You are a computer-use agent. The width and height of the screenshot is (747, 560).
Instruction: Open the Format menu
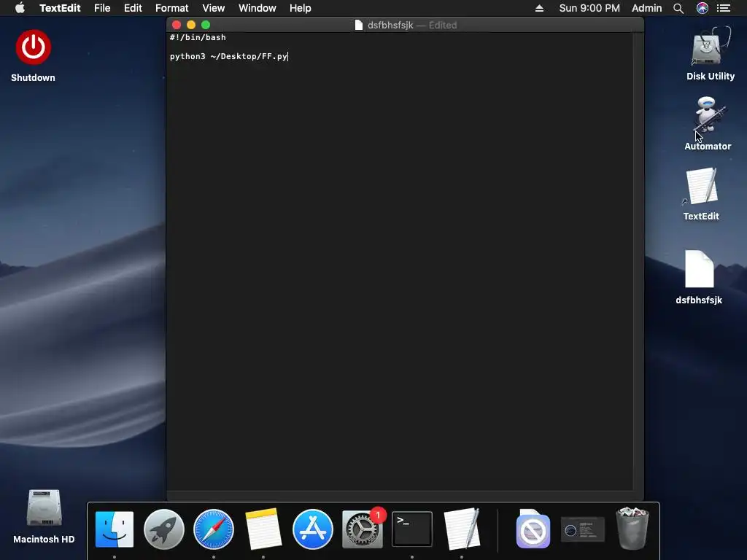[x=172, y=8]
